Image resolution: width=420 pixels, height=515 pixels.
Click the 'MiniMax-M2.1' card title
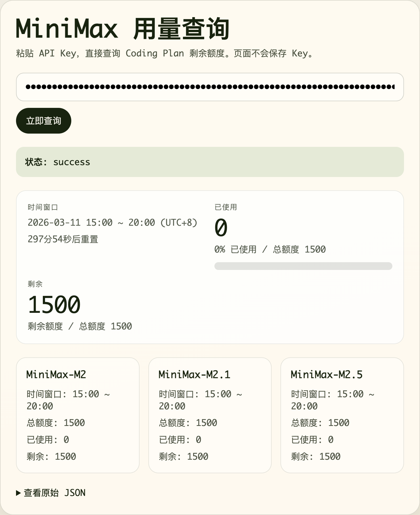point(194,374)
